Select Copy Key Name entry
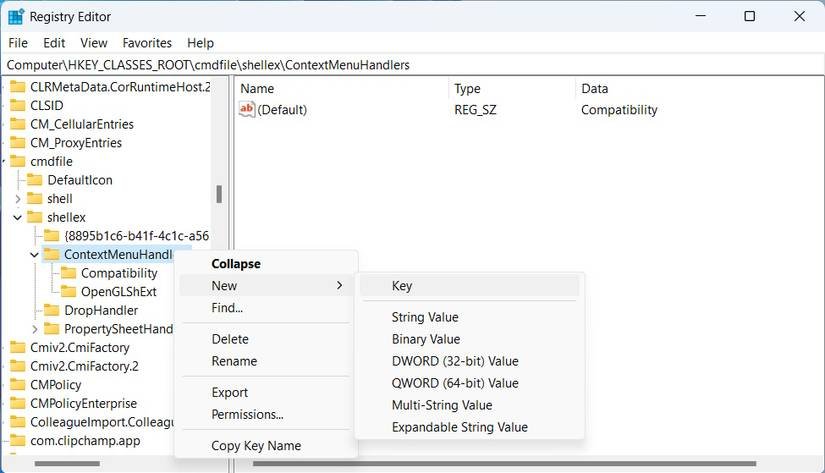Screen dimensions: 825x473 point(255,446)
